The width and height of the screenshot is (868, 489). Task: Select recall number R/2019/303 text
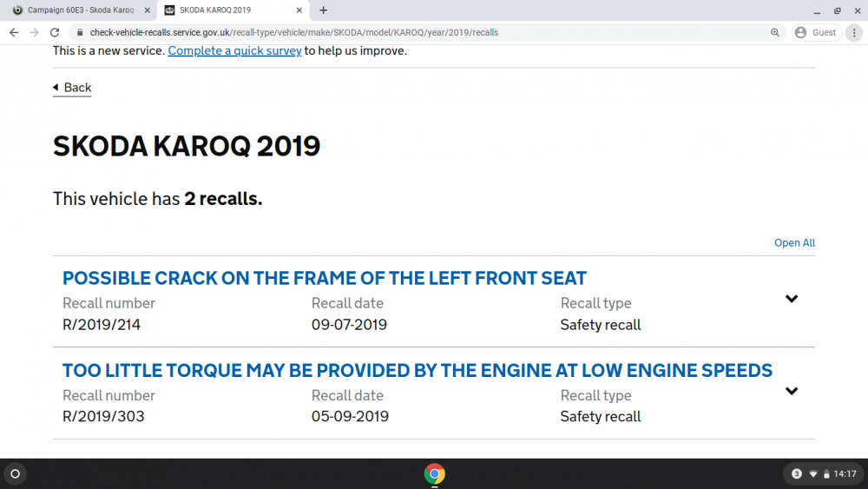(x=103, y=416)
